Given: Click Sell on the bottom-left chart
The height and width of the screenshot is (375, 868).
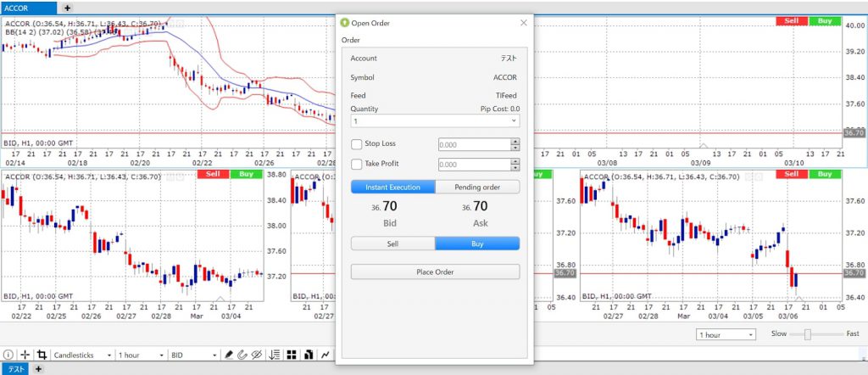Looking at the screenshot, I should pos(213,175).
